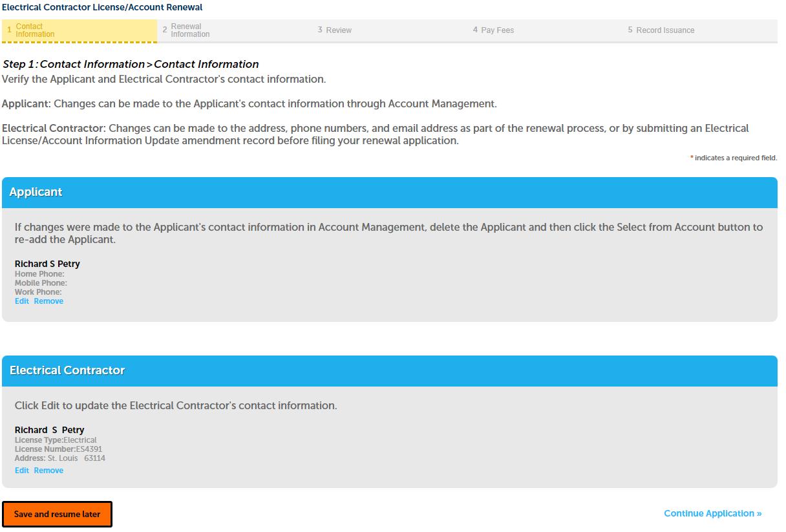Click the Address St. Louis 63114 text

[x=60, y=458]
